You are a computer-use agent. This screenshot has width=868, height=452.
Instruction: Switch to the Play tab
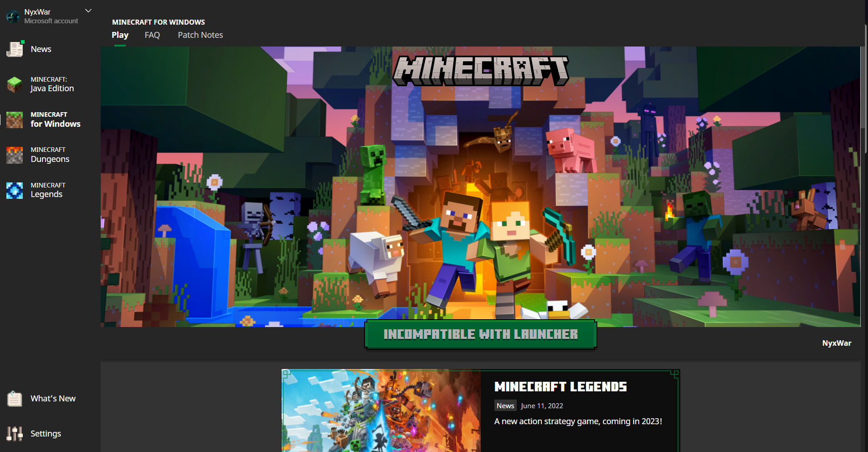click(x=120, y=35)
